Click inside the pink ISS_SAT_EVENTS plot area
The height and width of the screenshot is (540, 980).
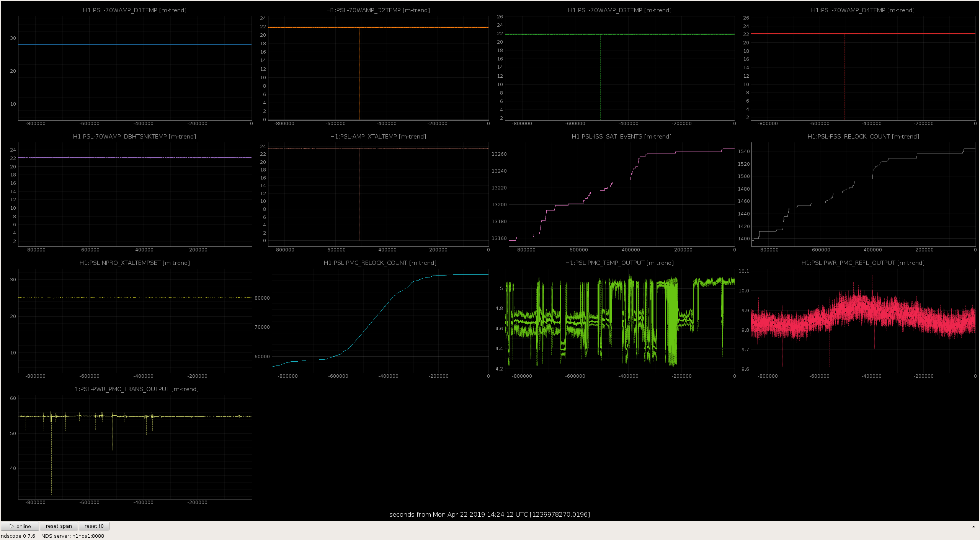click(x=622, y=194)
